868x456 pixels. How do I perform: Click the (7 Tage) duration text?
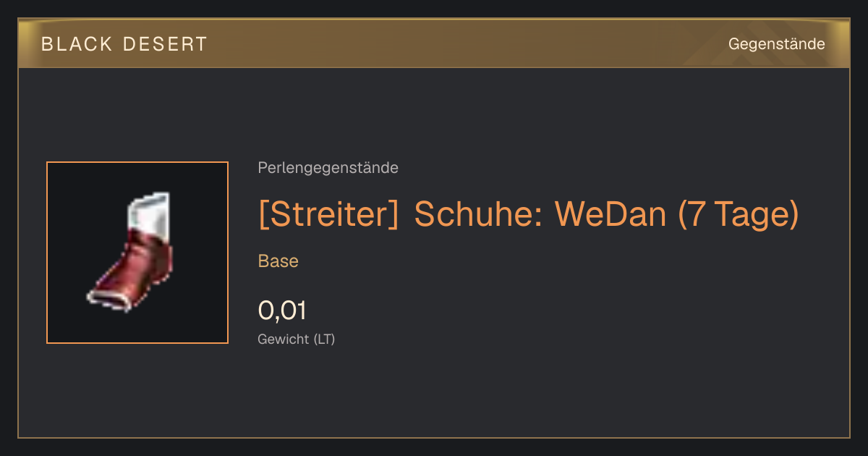(739, 214)
